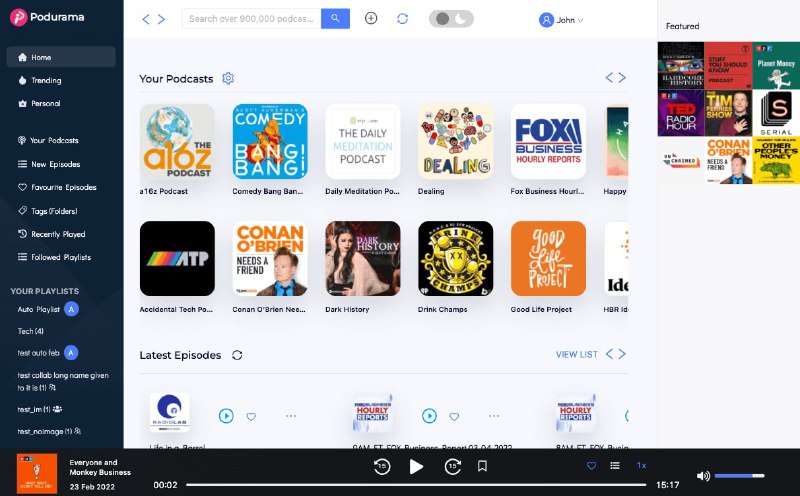Viewport: 800px width, 496px height.
Task: Go to Favourite Episodes in sidebar
Action: pyautogui.click(x=63, y=187)
